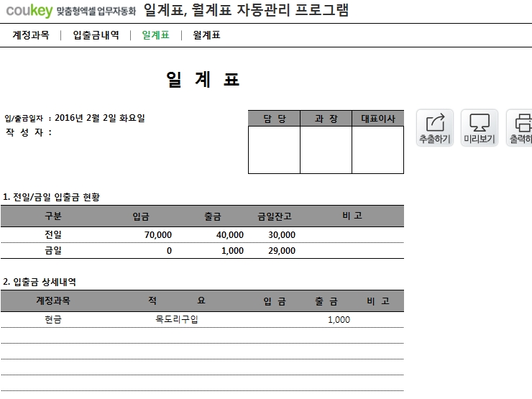Image resolution: width=532 pixels, height=399 pixels.
Task: Click the 담당 approval header cell
Action: pyautogui.click(x=274, y=119)
